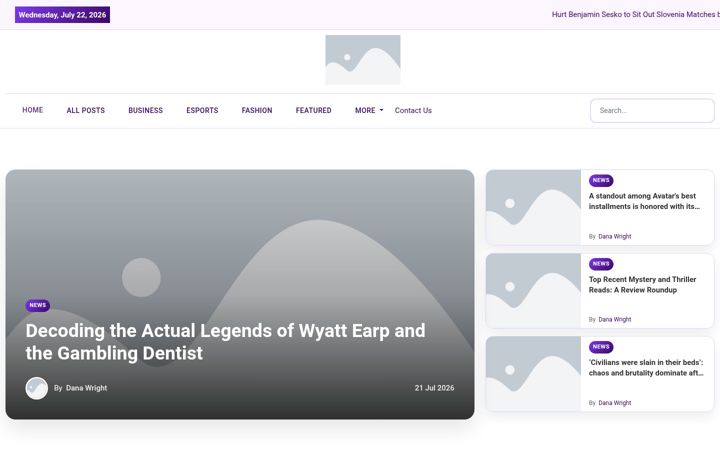Open thumbnail of Mystery and Thriller Reads

point(533,291)
